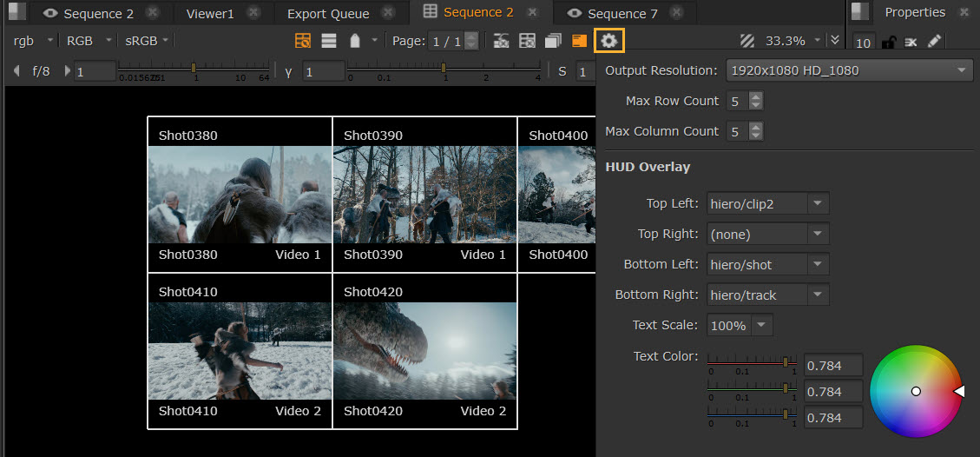The height and width of the screenshot is (457, 980).
Task: Open the 33.3% zoom dropdown
Action: pos(793,41)
